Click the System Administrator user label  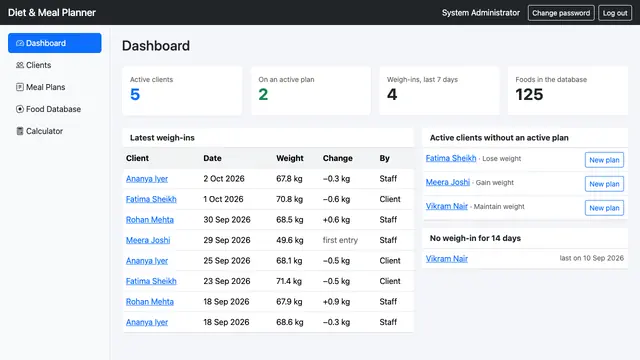tap(481, 13)
